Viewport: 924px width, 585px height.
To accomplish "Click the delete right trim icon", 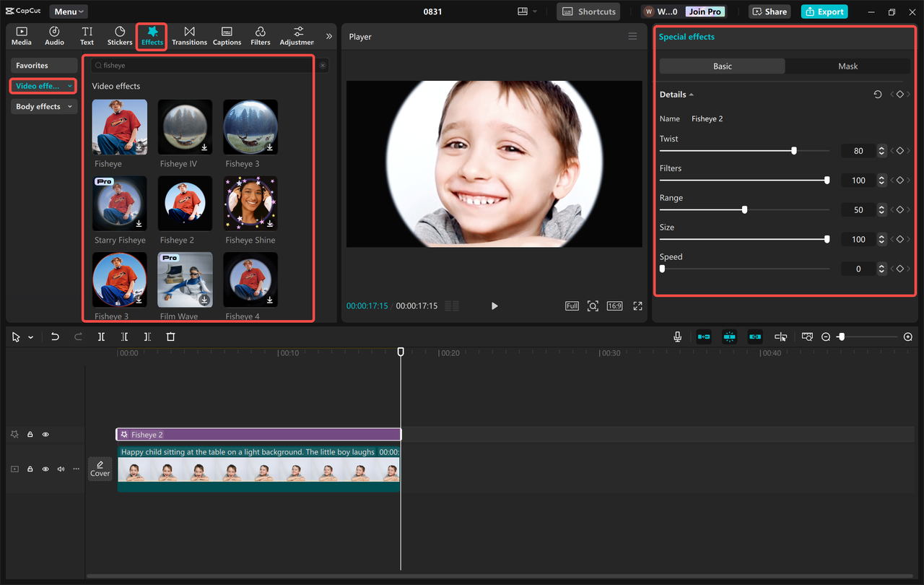I will pyautogui.click(x=147, y=337).
